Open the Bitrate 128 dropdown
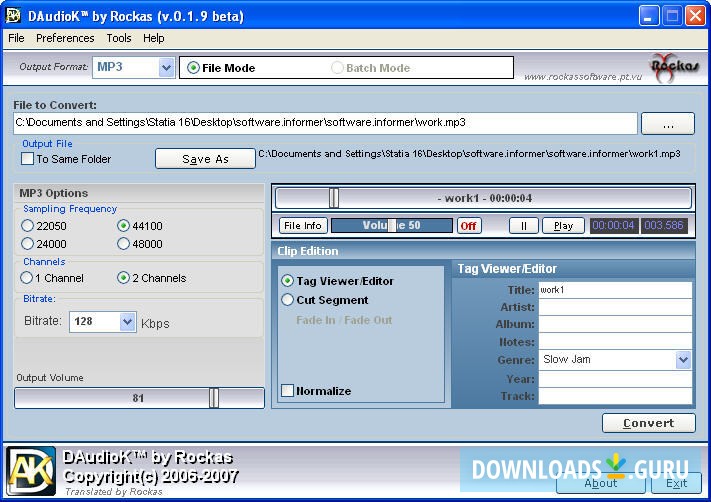This screenshot has width=711, height=502. [127, 322]
